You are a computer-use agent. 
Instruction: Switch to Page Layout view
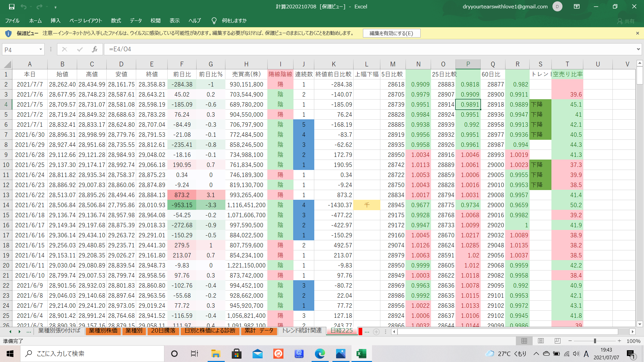tap(541, 341)
